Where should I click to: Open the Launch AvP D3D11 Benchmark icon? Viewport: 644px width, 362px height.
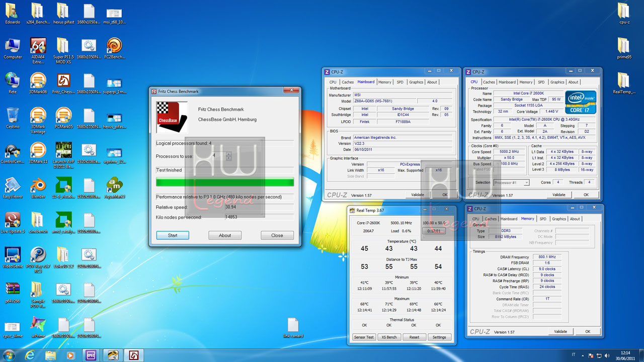63,155
